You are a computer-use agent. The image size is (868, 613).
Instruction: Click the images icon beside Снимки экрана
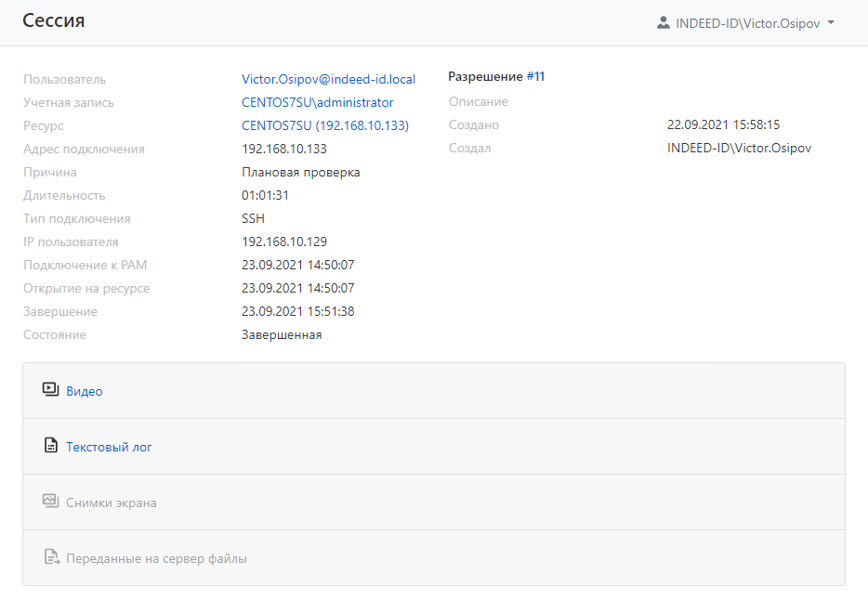coord(51,502)
